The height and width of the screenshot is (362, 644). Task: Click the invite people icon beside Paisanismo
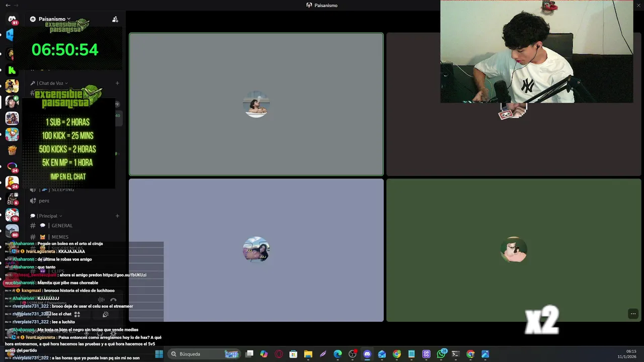point(115,19)
